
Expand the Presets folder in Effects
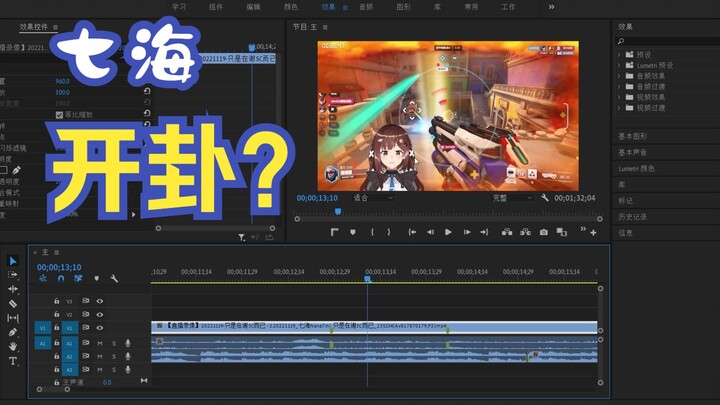[x=619, y=55]
